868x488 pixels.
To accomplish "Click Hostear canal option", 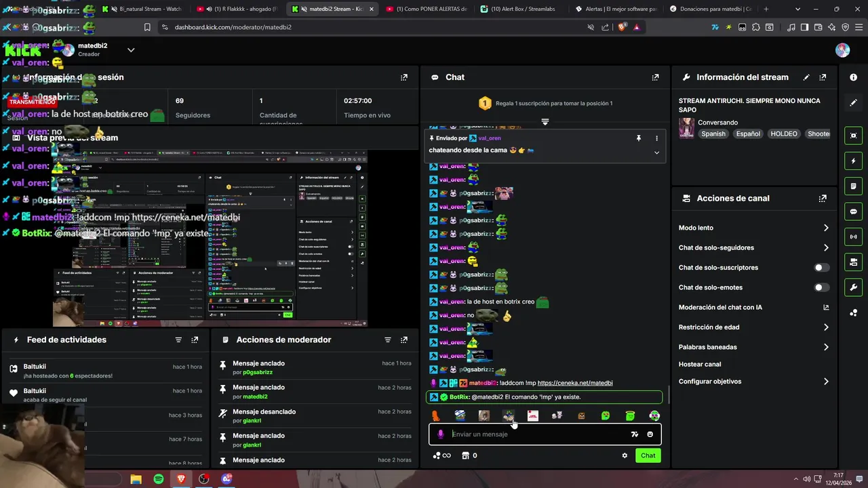I will coord(700,364).
